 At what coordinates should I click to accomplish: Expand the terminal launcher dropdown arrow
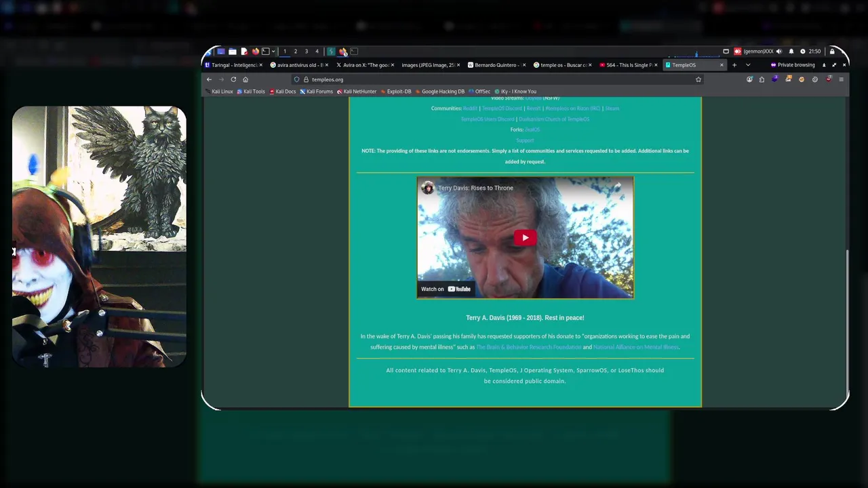[273, 52]
